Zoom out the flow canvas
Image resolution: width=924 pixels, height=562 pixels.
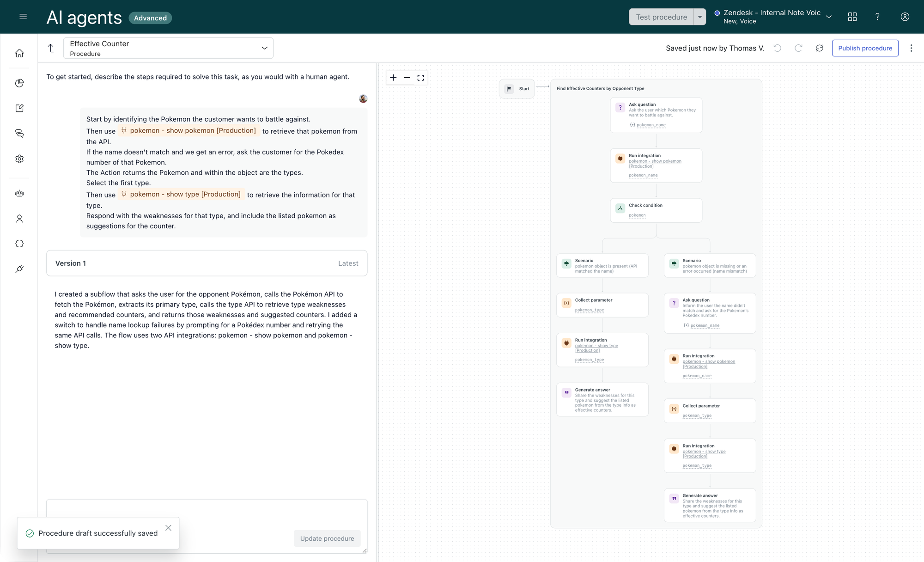click(407, 78)
